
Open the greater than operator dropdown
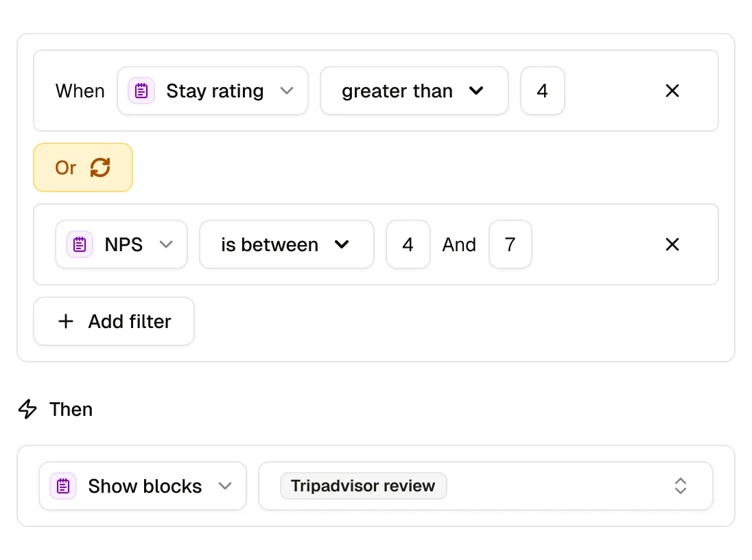414,91
